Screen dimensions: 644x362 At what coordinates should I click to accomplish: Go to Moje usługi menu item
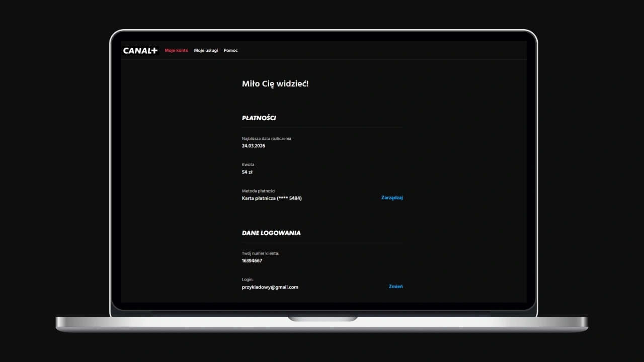(x=206, y=50)
